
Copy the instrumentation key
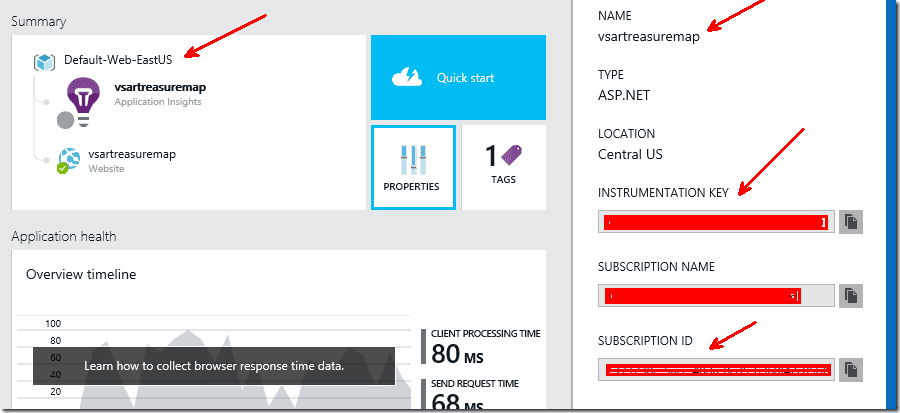point(851,221)
